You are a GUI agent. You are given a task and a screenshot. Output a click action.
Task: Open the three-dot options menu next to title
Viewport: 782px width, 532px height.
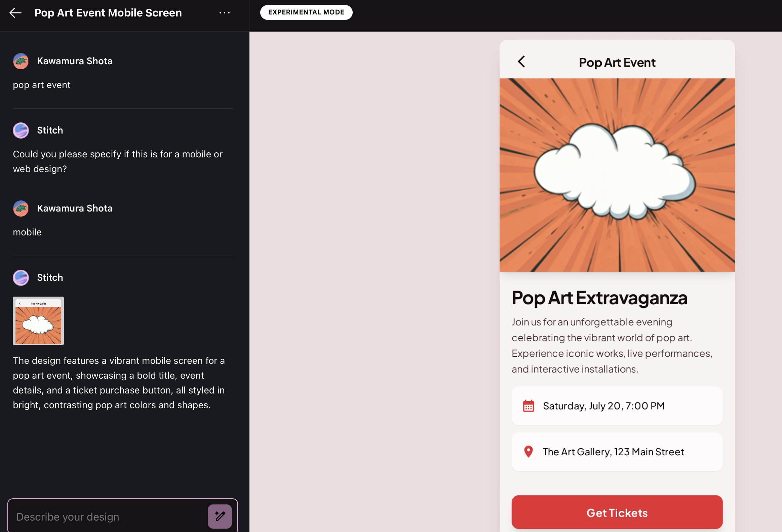225,13
